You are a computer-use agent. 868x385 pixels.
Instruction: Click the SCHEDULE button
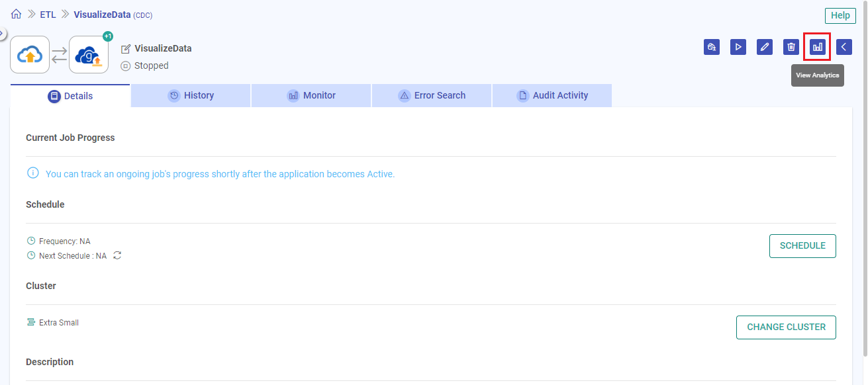coord(802,245)
